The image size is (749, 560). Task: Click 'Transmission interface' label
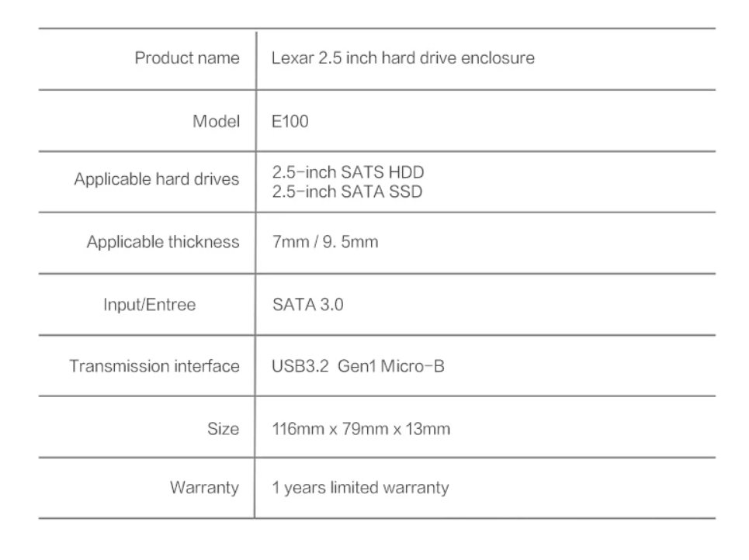click(x=154, y=366)
